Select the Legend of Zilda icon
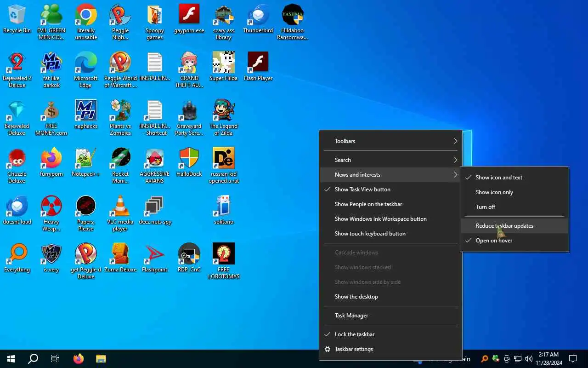The height and width of the screenshot is (368, 588). pos(224,118)
